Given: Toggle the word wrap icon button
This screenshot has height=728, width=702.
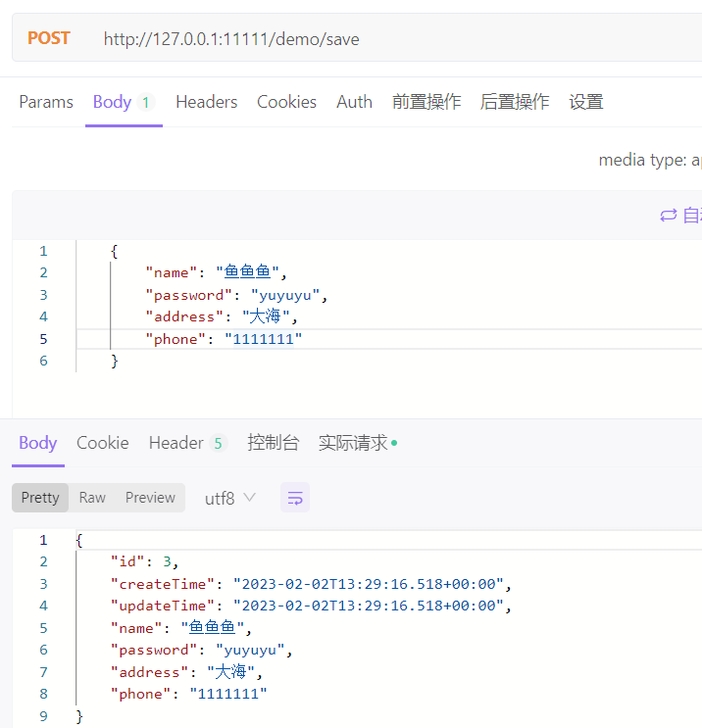Looking at the screenshot, I should click(294, 498).
